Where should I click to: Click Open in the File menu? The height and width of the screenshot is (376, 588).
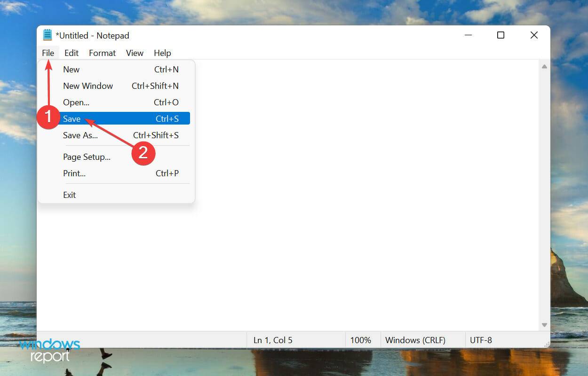click(75, 102)
